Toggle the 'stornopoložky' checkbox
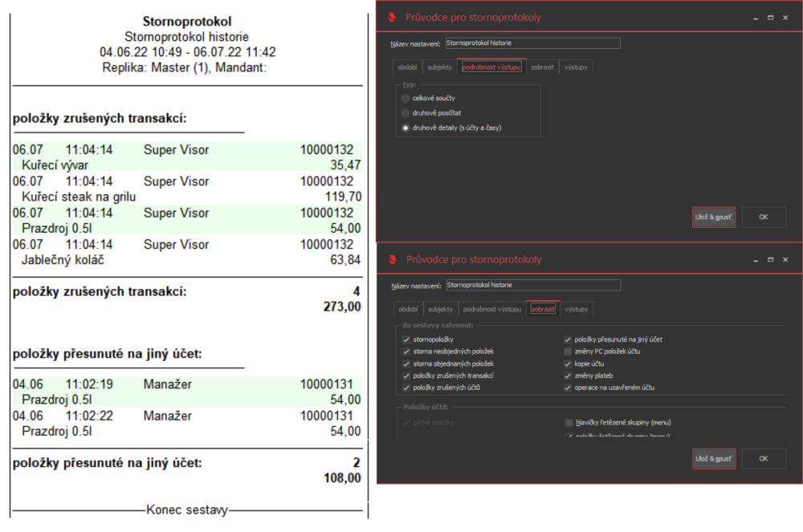803x532 pixels. [x=406, y=339]
